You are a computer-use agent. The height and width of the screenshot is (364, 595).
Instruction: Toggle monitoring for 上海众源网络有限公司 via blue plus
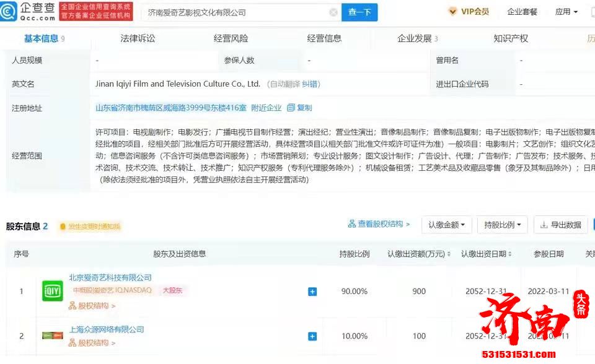coord(312,336)
